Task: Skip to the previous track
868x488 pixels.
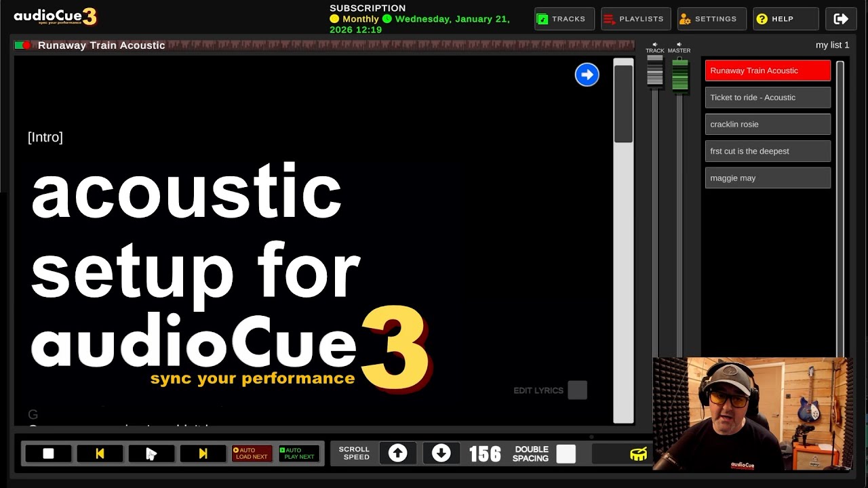Action: pyautogui.click(x=100, y=453)
